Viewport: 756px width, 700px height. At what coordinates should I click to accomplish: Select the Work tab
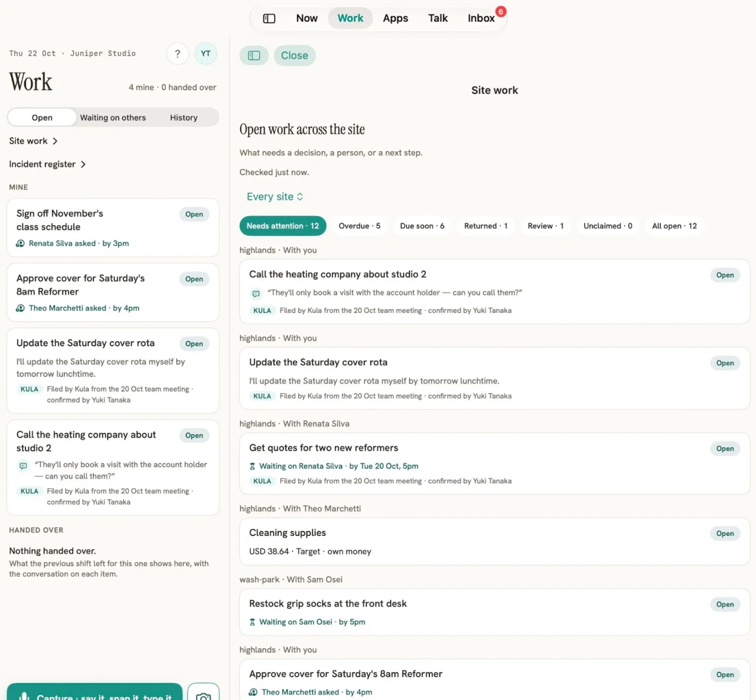[350, 18]
